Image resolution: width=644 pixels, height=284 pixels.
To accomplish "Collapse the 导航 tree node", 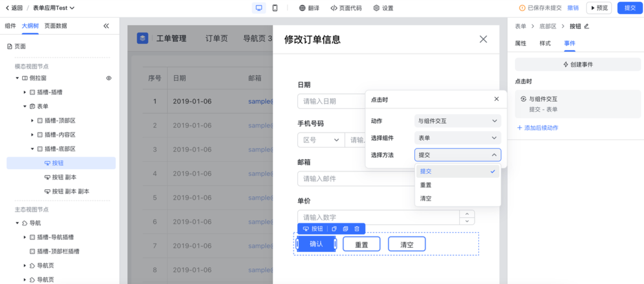I will click(x=17, y=223).
